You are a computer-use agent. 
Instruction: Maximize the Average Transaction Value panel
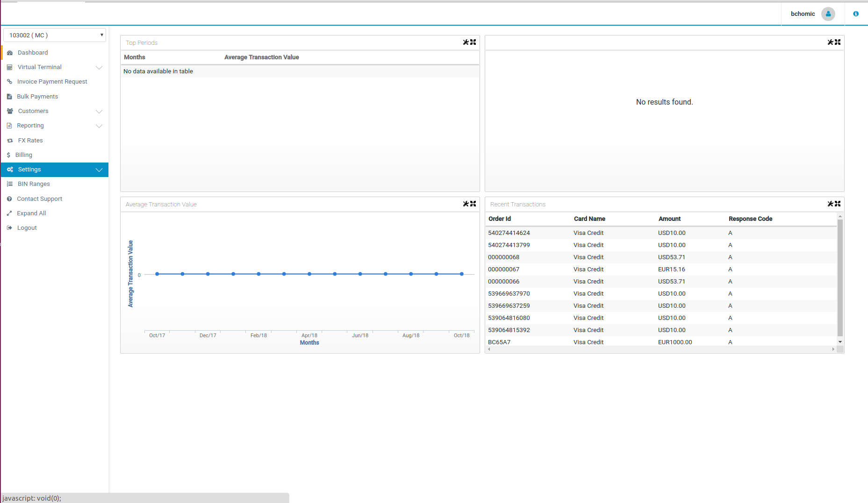pyautogui.click(x=473, y=204)
